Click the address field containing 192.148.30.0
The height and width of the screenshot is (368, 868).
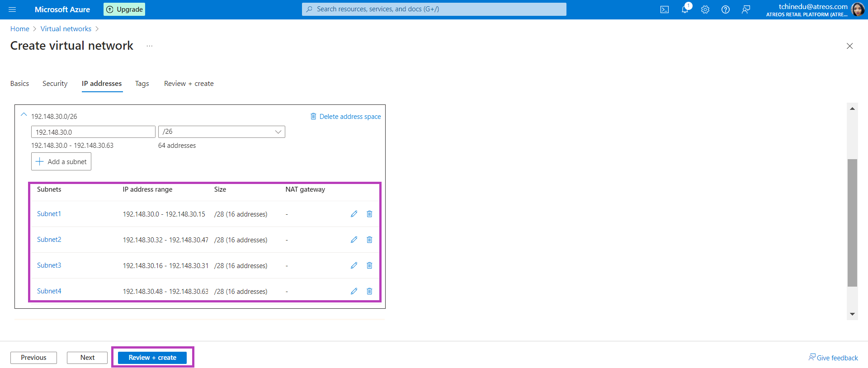(93, 132)
